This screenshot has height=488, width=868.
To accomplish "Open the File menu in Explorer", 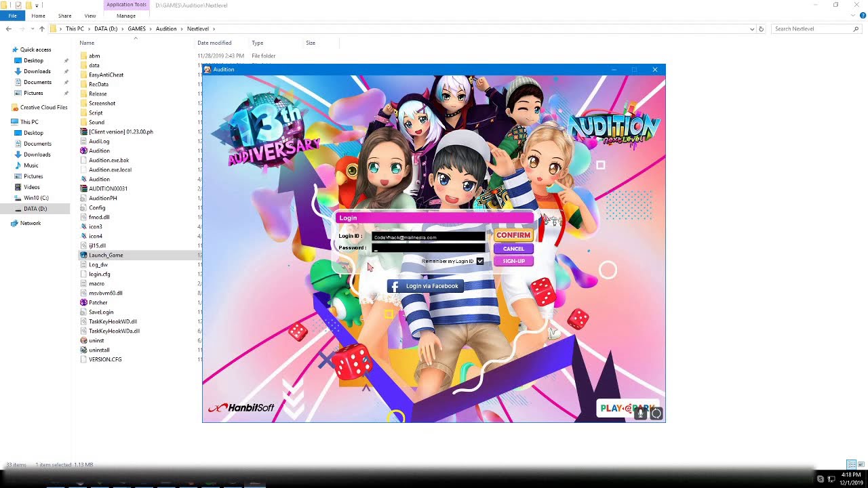I will (12, 16).
